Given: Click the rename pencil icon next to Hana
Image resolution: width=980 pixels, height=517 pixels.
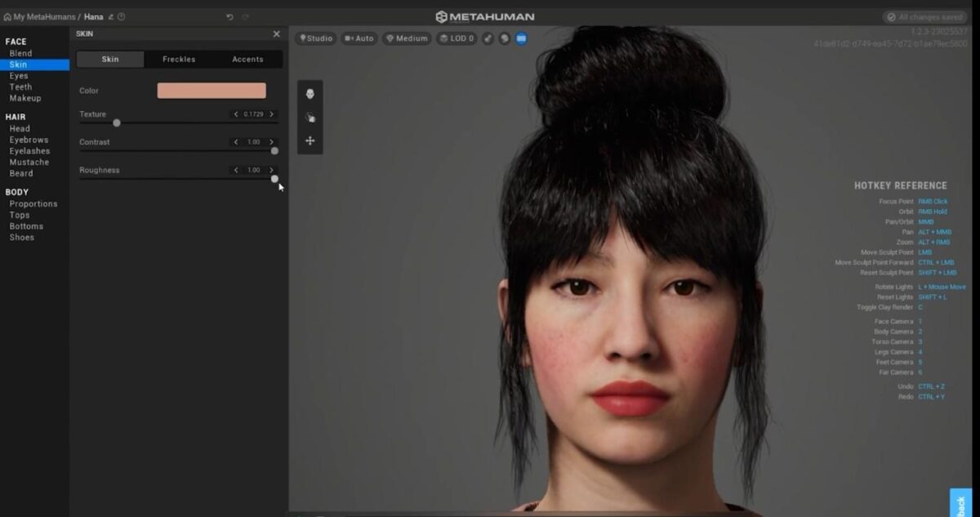Looking at the screenshot, I should [109, 16].
